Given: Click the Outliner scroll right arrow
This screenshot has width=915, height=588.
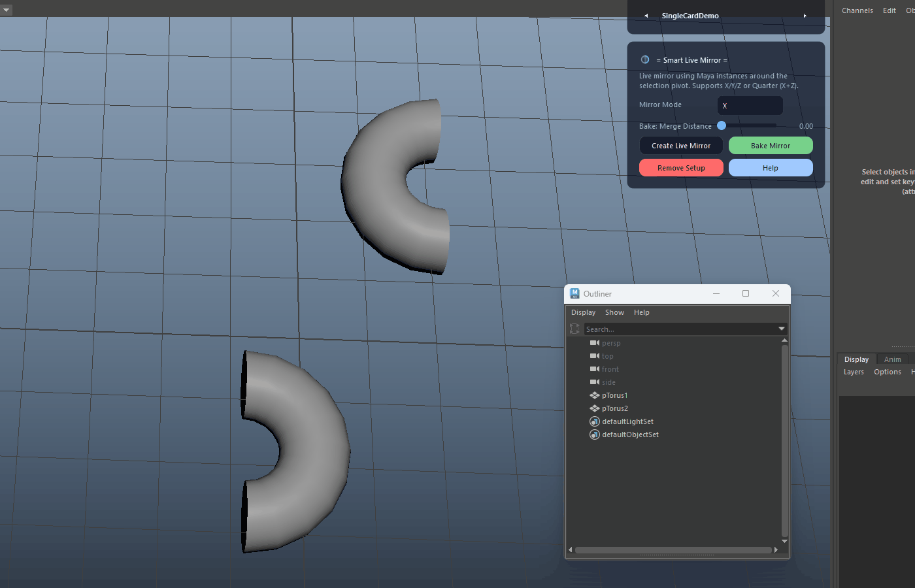Looking at the screenshot, I should [x=776, y=550].
